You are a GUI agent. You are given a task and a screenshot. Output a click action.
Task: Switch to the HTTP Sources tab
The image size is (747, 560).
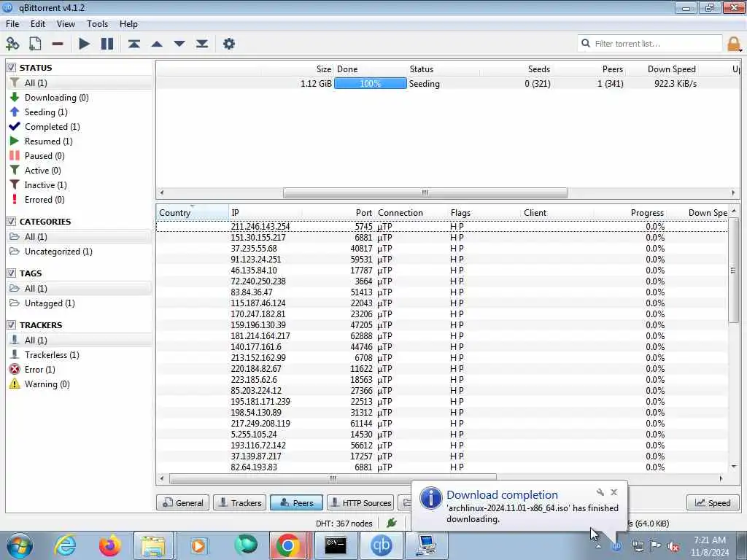click(360, 503)
